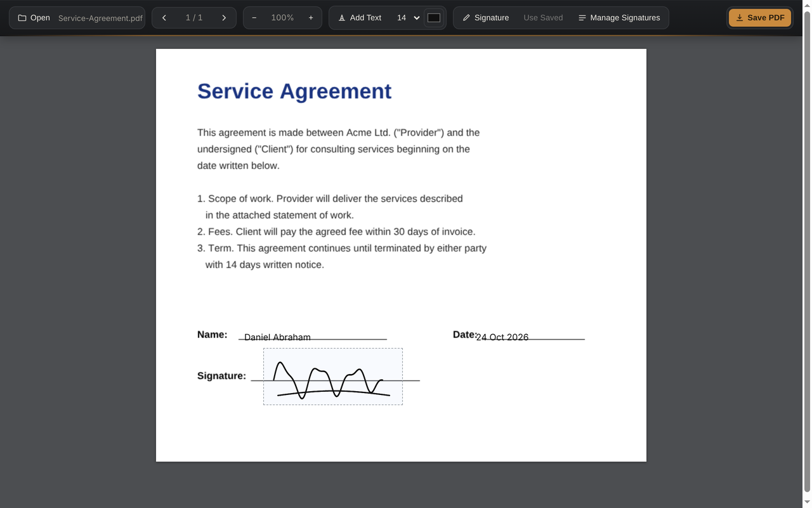
Task: Click the Use Saved signature button
Action: pyautogui.click(x=543, y=18)
